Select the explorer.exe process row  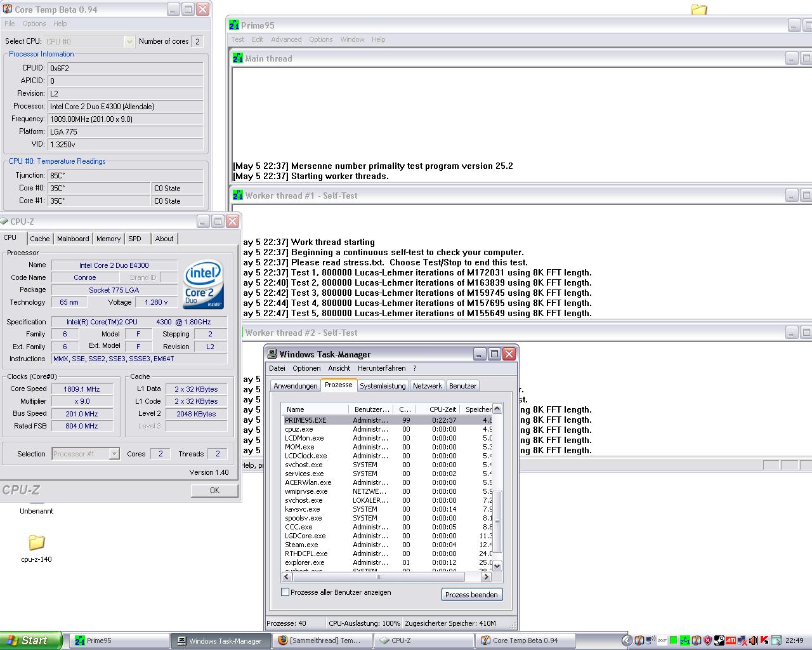(x=387, y=562)
